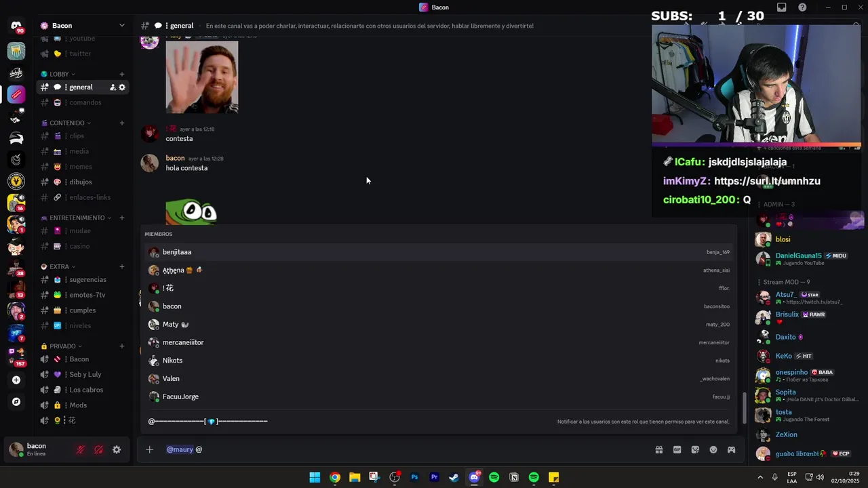Open Premiere Pro from the taskbar
This screenshot has height=488, width=868.
[x=435, y=477]
